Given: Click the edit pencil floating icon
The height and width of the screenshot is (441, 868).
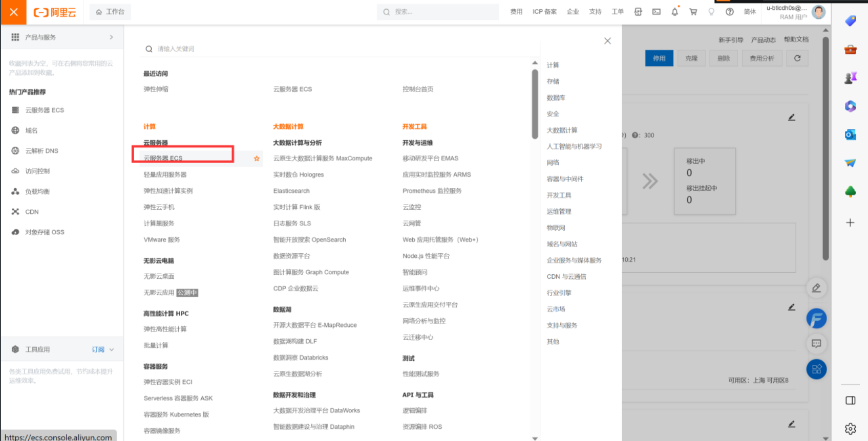Looking at the screenshot, I should [816, 288].
